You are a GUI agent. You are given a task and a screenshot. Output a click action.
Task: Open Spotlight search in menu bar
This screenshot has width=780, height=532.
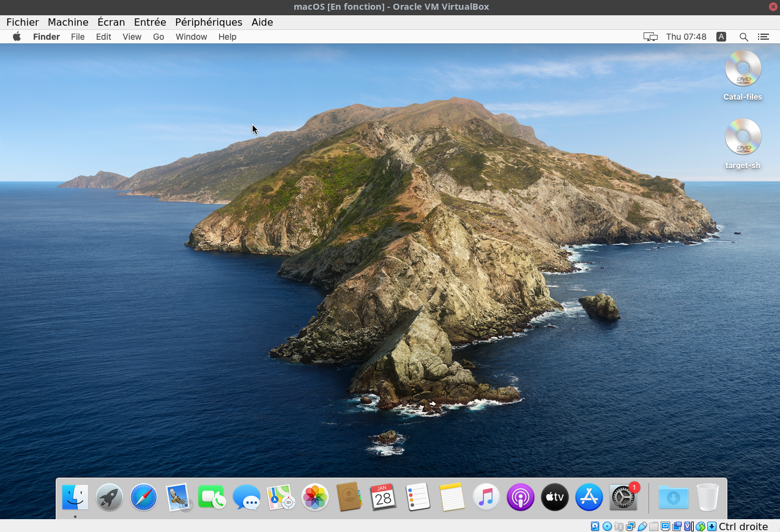click(x=743, y=37)
